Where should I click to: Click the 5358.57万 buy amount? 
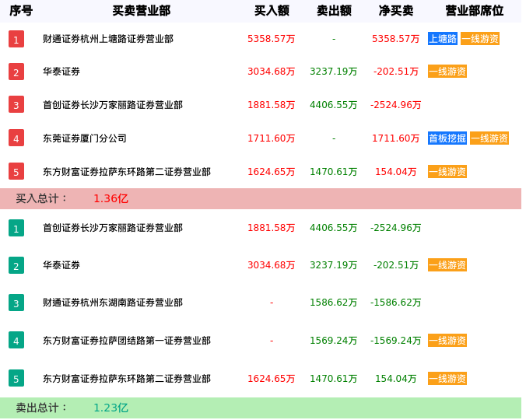[x=272, y=39]
